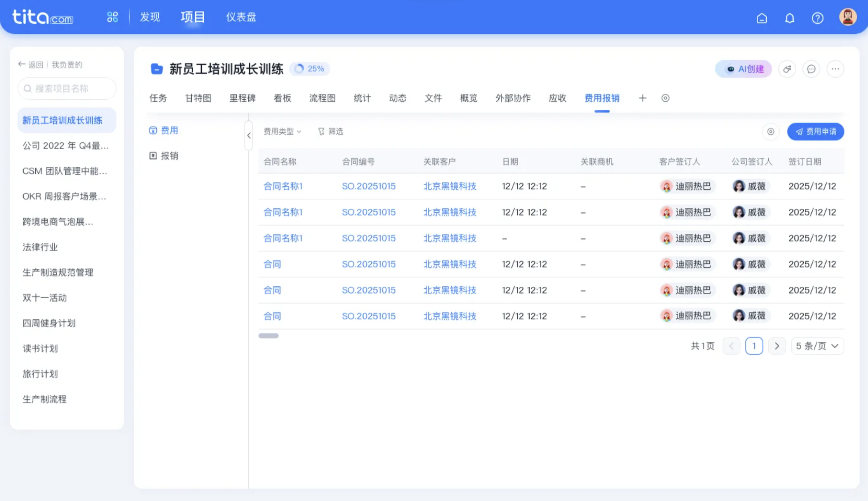
Task: Open the 外部协作 tab
Action: pos(513,98)
